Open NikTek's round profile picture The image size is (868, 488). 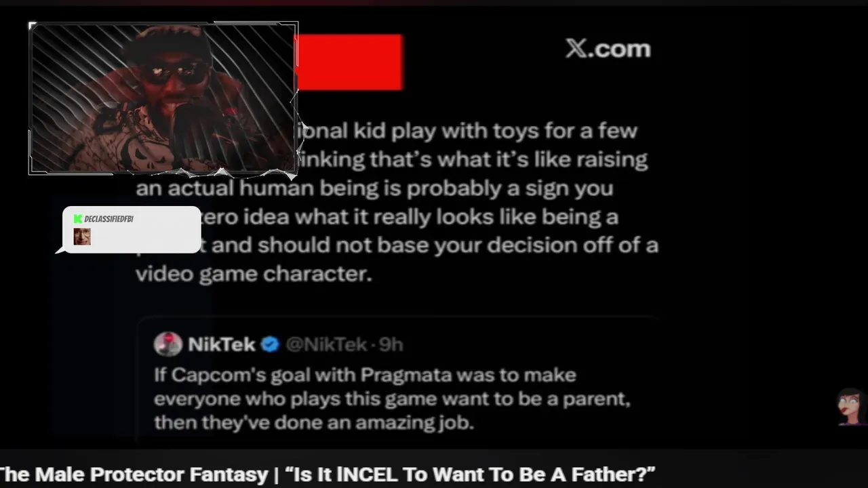[x=167, y=344]
